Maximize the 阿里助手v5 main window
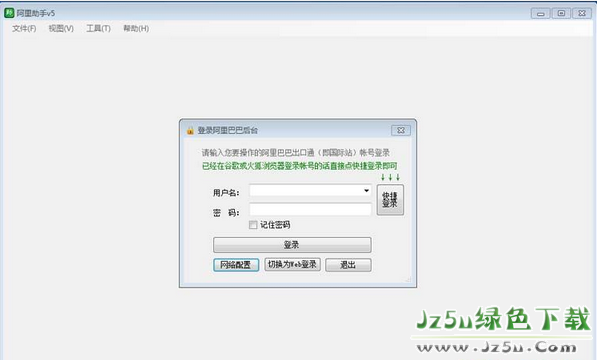597x360 pixels. pyautogui.click(x=561, y=13)
